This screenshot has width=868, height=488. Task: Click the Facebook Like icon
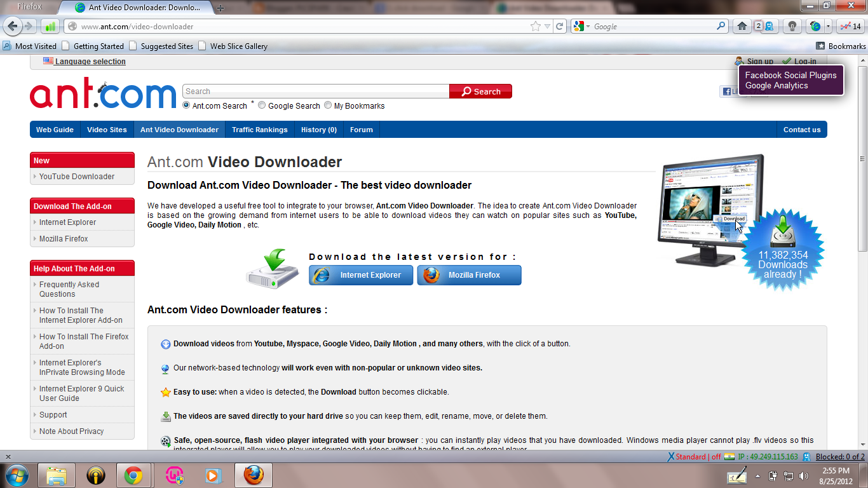[x=728, y=91]
